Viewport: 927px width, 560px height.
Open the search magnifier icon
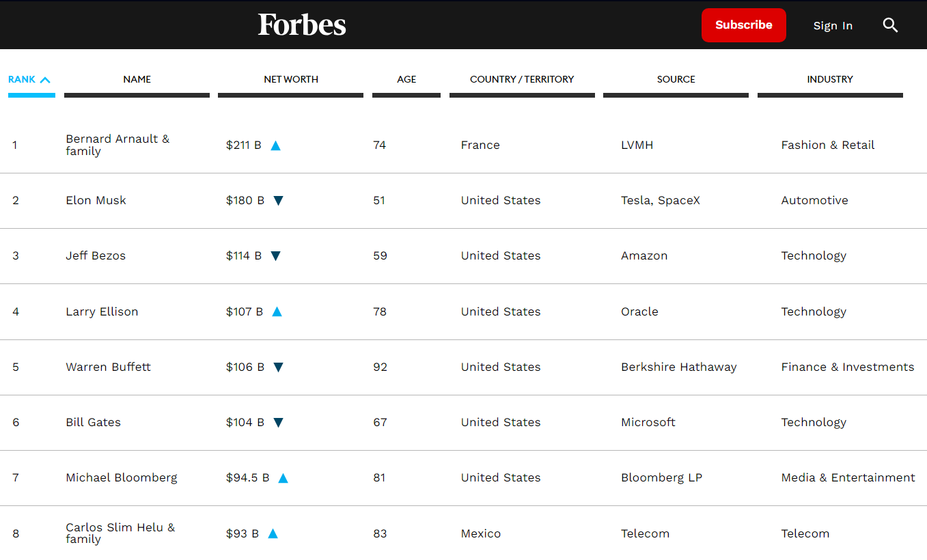click(x=890, y=25)
